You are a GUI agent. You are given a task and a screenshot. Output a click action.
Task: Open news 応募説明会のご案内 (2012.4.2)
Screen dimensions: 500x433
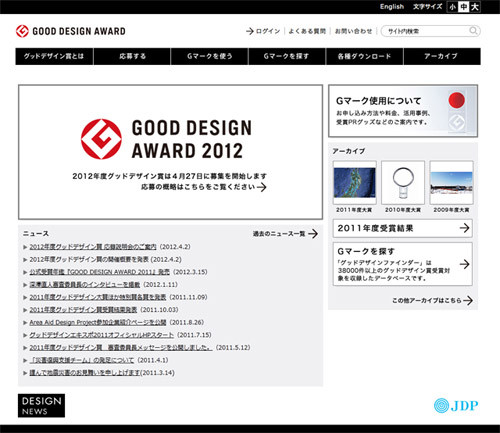(x=93, y=247)
